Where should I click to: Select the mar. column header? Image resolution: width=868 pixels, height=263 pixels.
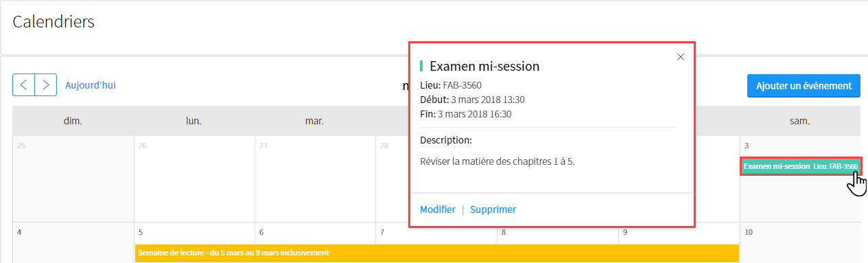tap(315, 121)
